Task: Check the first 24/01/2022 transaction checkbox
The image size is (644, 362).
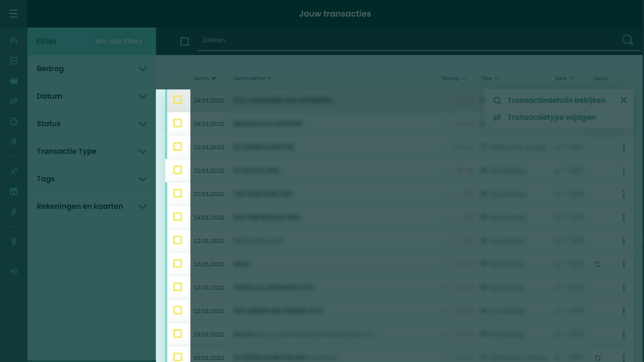Action: pos(177,100)
